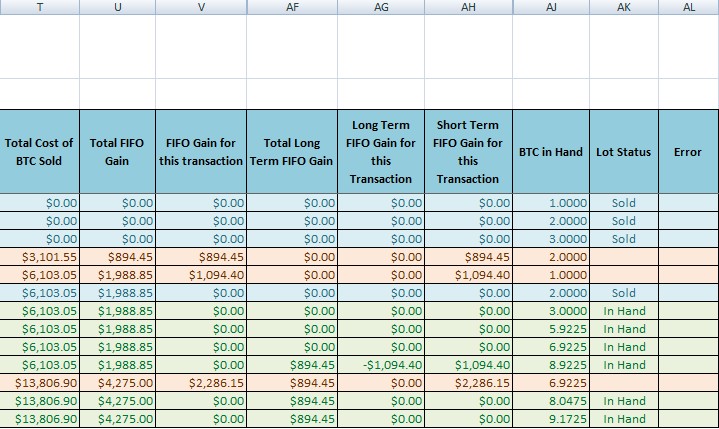Click the 'Lot Status' heading cell

[624, 152]
